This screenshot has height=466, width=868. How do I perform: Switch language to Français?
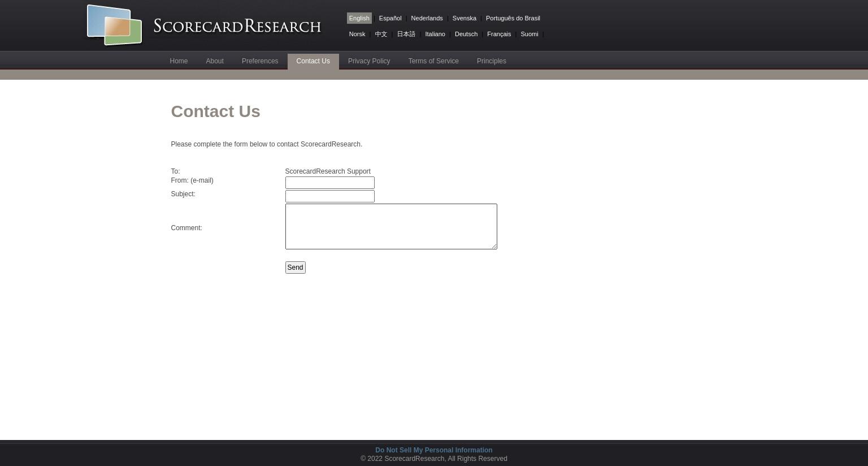pyautogui.click(x=499, y=34)
